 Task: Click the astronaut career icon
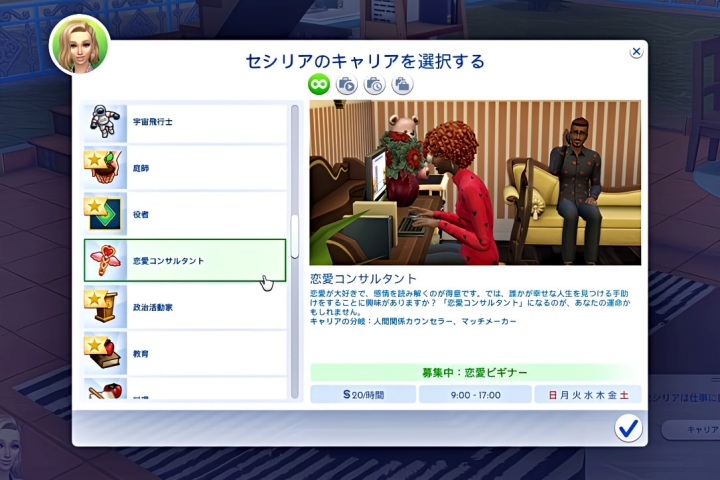click(105, 123)
